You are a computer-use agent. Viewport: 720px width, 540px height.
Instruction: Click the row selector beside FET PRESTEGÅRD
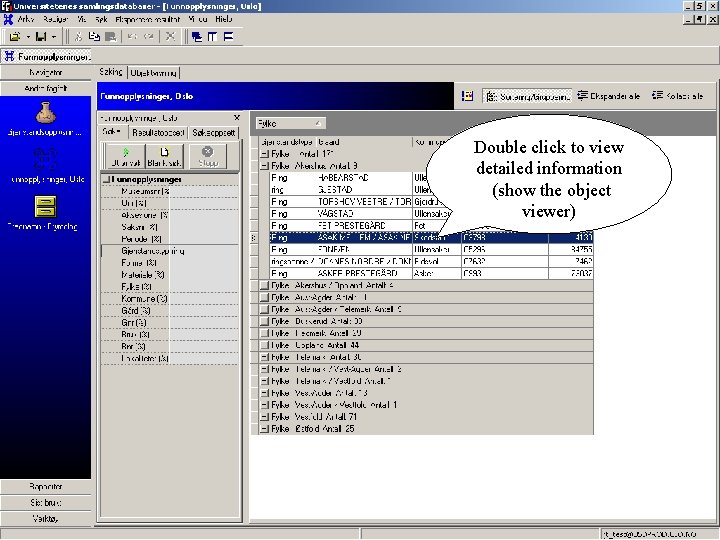click(x=254, y=226)
